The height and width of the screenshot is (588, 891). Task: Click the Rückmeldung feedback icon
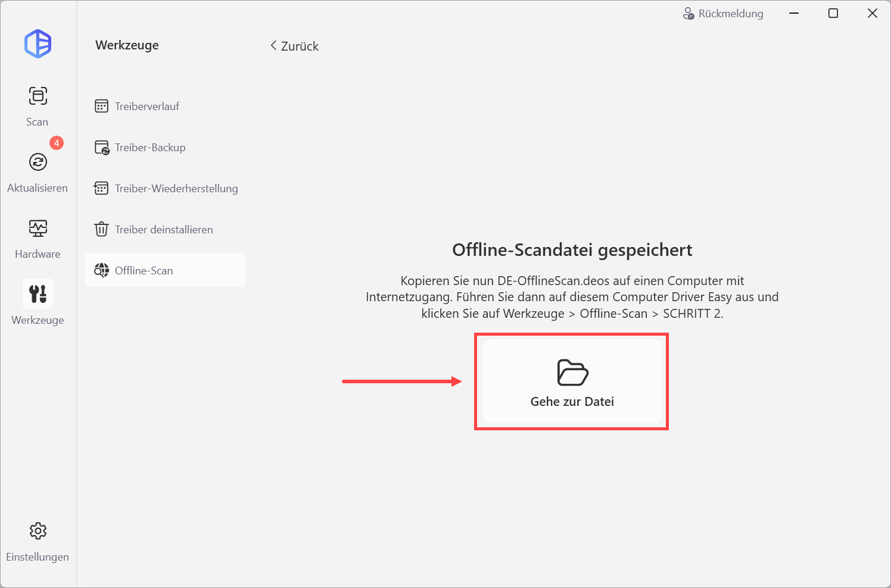click(688, 14)
